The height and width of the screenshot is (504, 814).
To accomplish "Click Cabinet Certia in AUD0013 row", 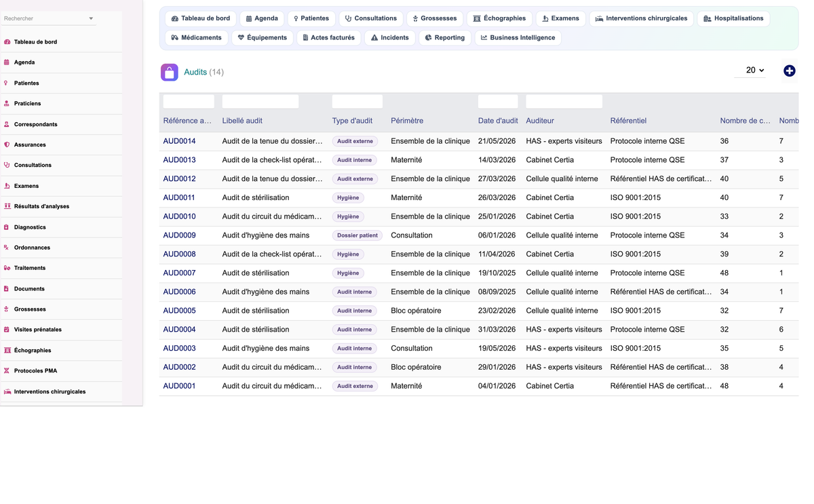I will [x=549, y=160].
